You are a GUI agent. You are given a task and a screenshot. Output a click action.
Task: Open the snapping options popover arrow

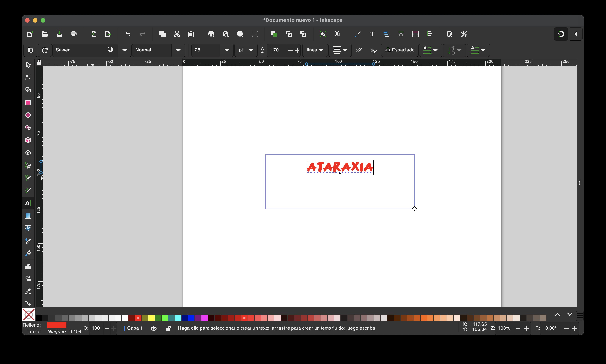click(576, 34)
